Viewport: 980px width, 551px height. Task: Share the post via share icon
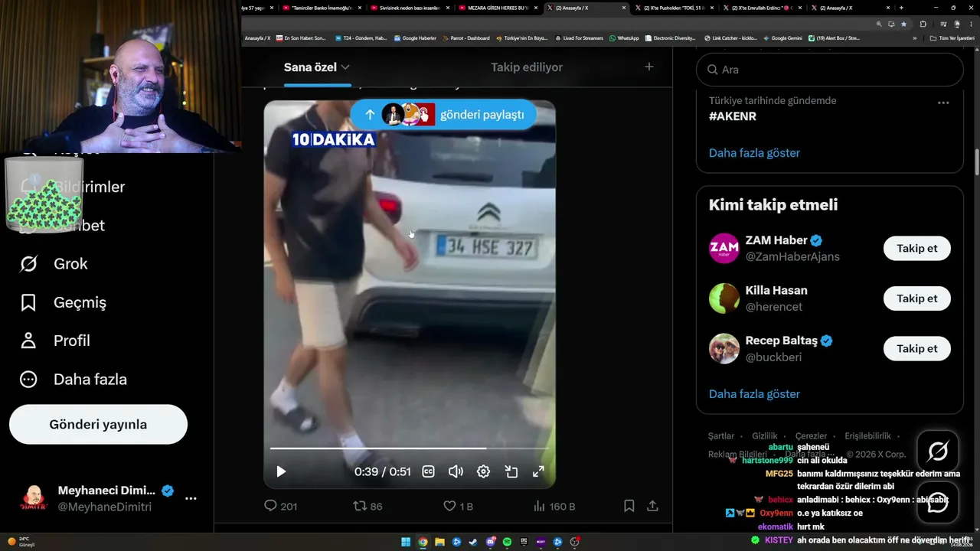click(652, 506)
